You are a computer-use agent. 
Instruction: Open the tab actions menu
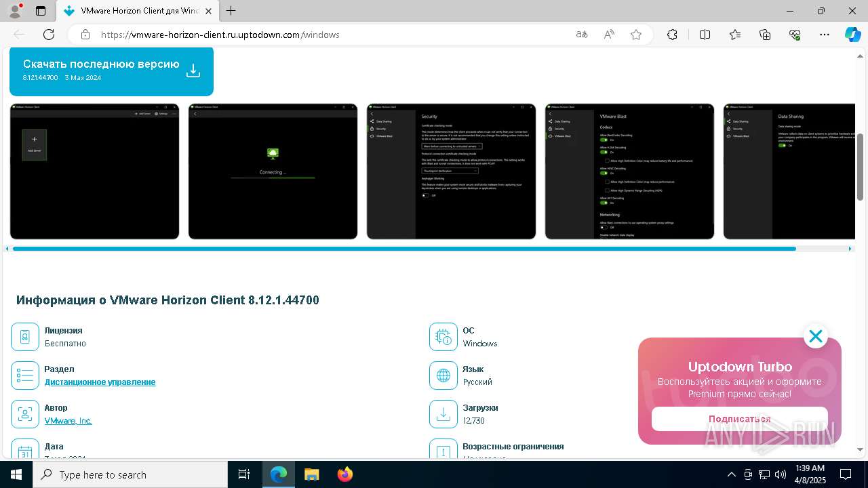pyautogui.click(x=41, y=11)
